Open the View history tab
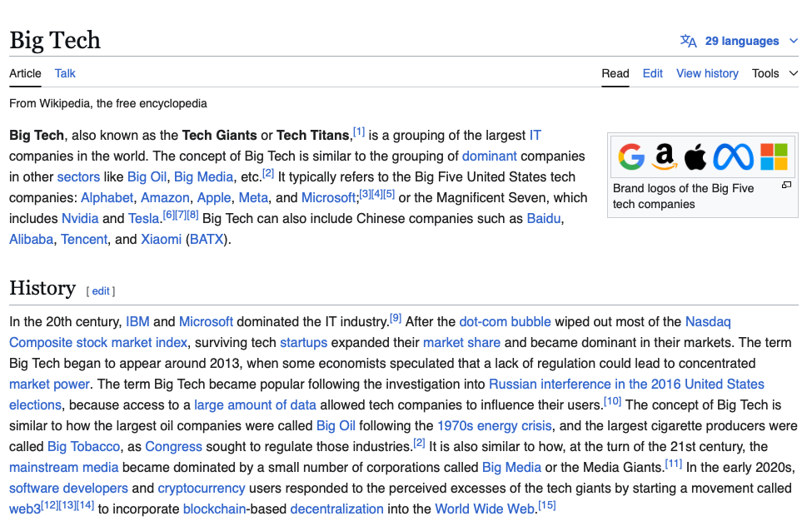The width and height of the screenshot is (812, 521). [707, 73]
